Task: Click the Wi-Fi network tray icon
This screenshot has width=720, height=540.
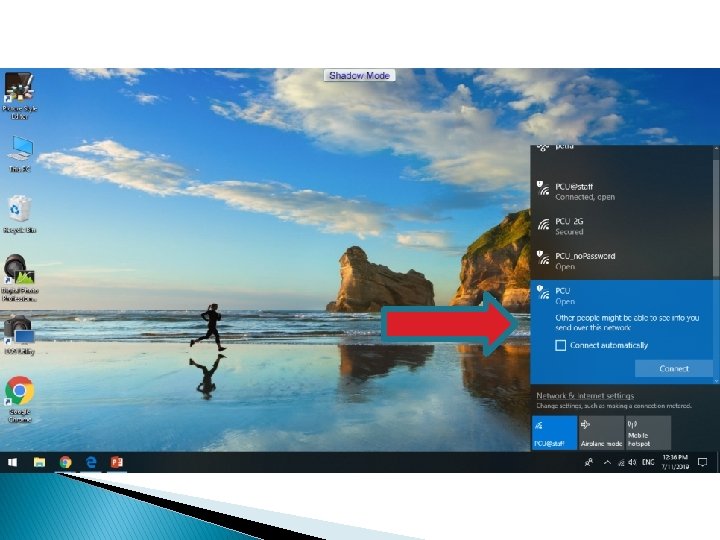Action: coord(621,463)
